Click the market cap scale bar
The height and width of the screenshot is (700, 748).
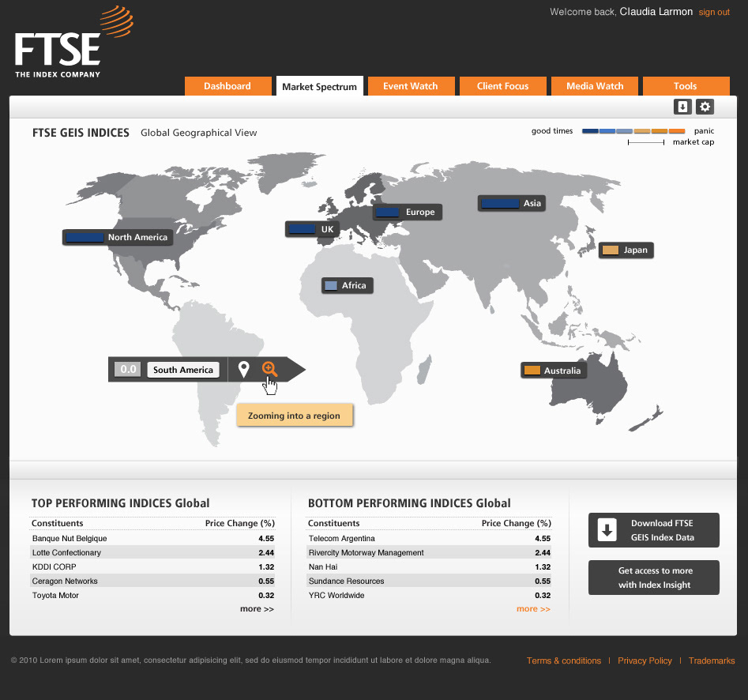[646, 142]
